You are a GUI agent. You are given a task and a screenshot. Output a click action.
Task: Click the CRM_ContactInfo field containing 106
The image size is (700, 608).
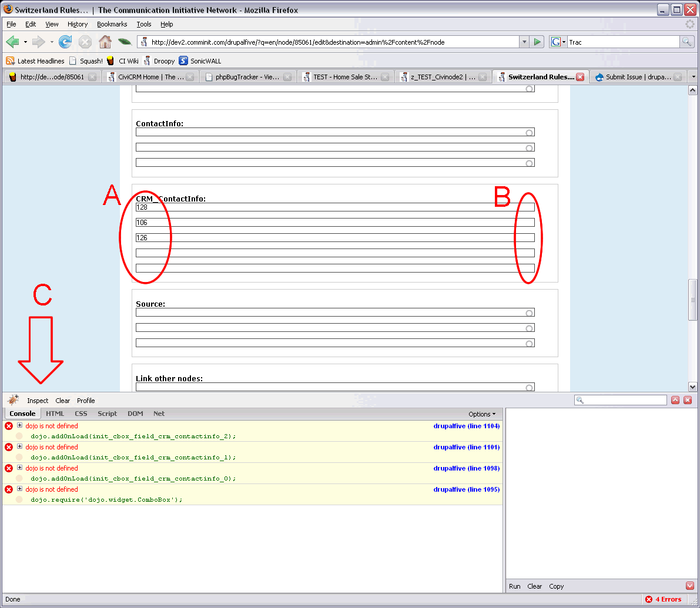pyautogui.click(x=335, y=222)
